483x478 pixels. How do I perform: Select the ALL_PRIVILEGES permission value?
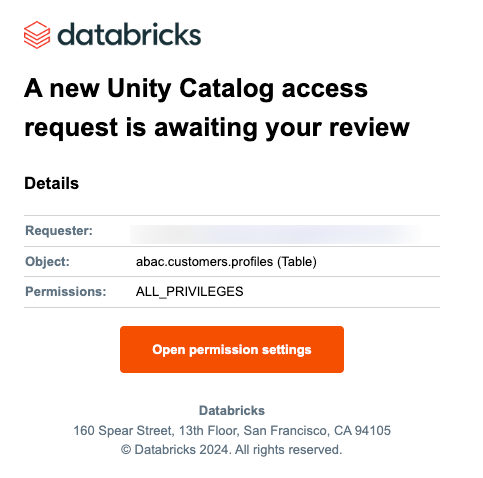pyautogui.click(x=189, y=292)
